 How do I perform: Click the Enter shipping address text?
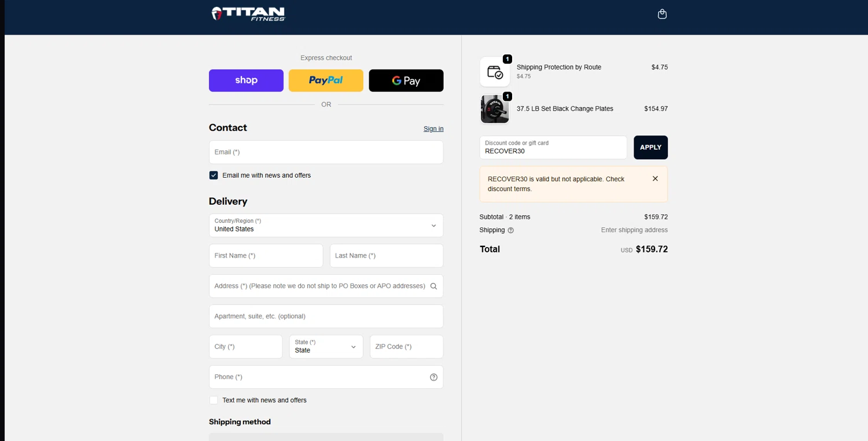coord(634,230)
